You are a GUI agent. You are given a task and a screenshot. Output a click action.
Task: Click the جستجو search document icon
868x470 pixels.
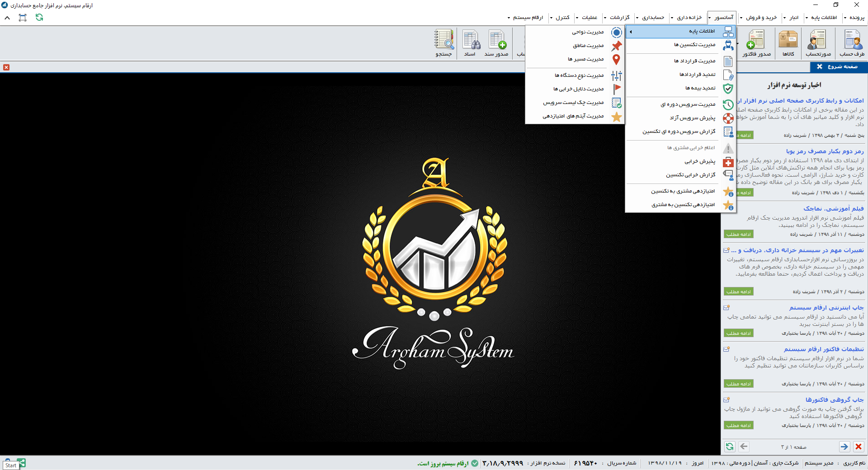click(443, 43)
